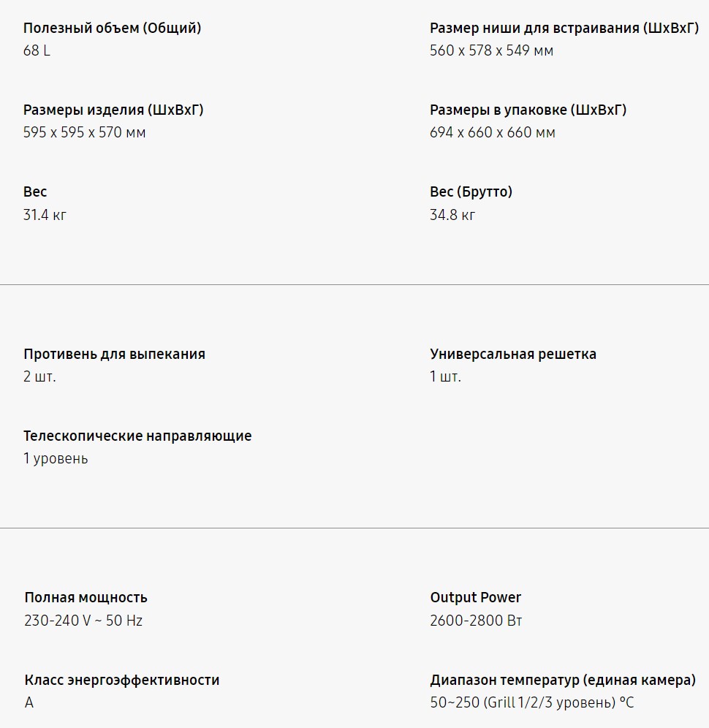
Task: Click the '560 x 578 x 549 мм' value
Action: coord(491,51)
